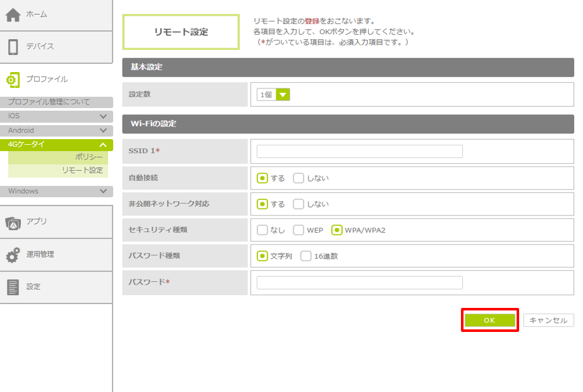
Task: Click the Home house icon
Action: pos(13,15)
